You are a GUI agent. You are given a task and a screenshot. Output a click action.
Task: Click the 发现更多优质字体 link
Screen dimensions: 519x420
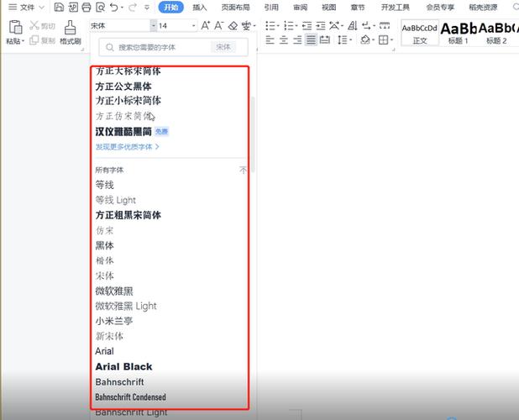click(128, 147)
